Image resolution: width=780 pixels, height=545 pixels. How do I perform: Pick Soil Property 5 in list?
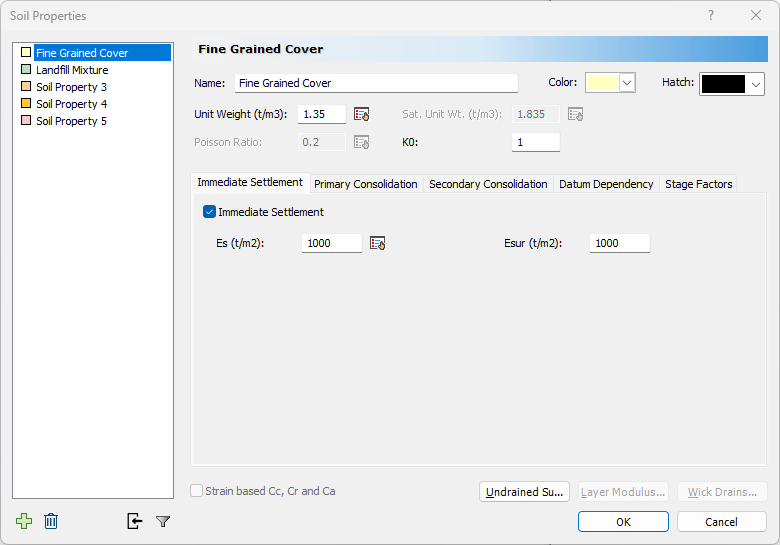click(x=71, y=121)
